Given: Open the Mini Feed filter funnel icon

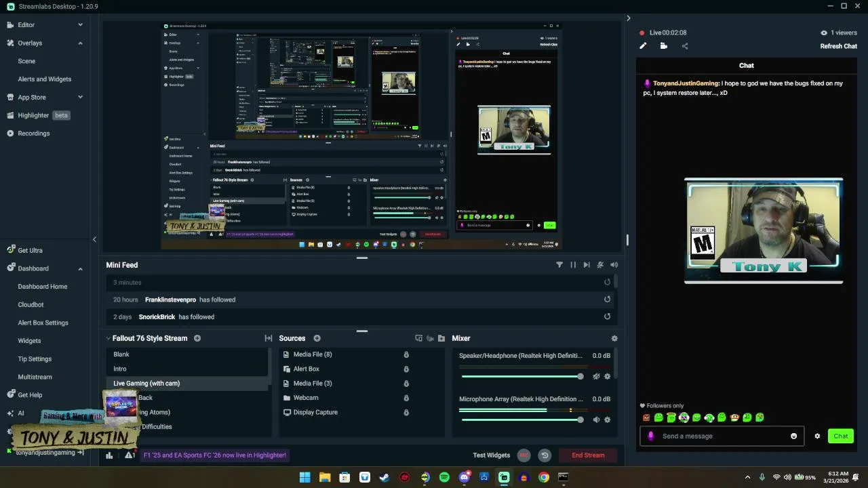Looking at the screenshot, I should click(x=559, y=265).
